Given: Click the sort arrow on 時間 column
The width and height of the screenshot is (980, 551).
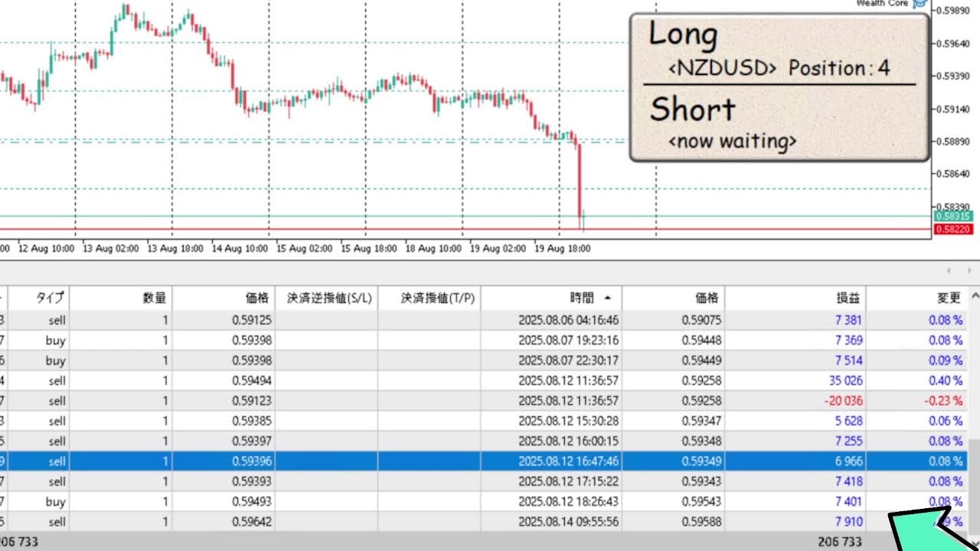Looking at the screenshot, I should click(608, 298).
